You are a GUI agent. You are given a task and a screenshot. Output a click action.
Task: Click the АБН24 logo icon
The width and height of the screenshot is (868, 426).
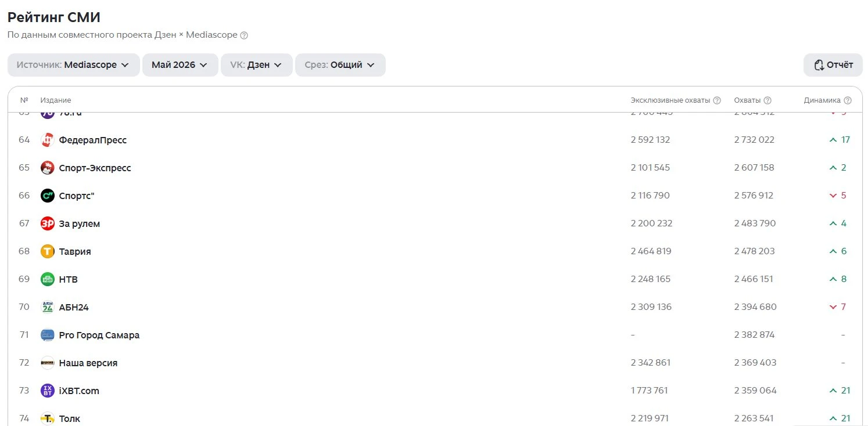[x=48, y=307]
